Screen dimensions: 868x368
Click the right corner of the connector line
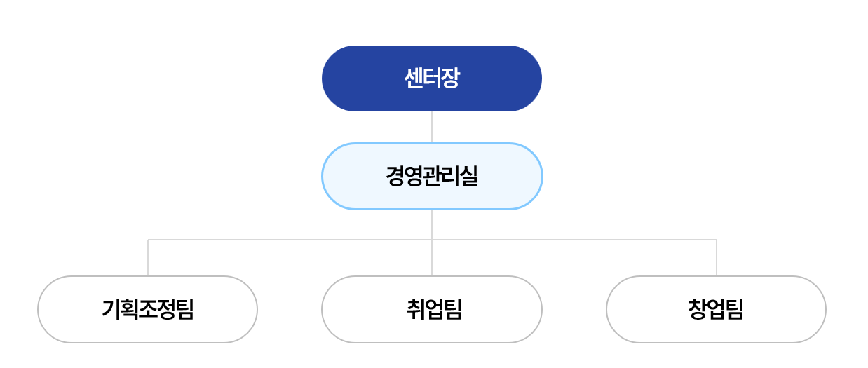[x=717, y=240]
